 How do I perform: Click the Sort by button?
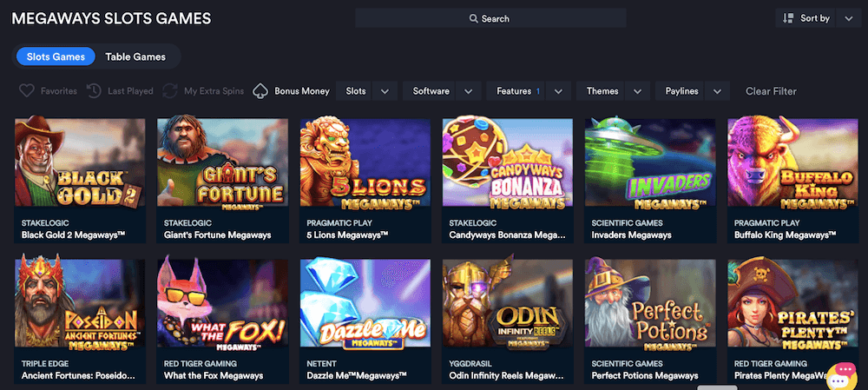coord(806,19)
